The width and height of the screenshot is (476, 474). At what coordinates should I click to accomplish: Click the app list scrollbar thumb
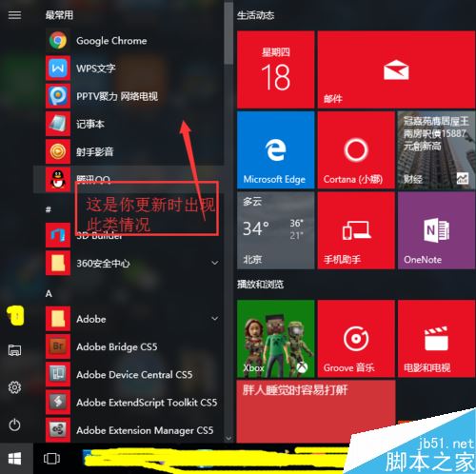pos(228,33)
